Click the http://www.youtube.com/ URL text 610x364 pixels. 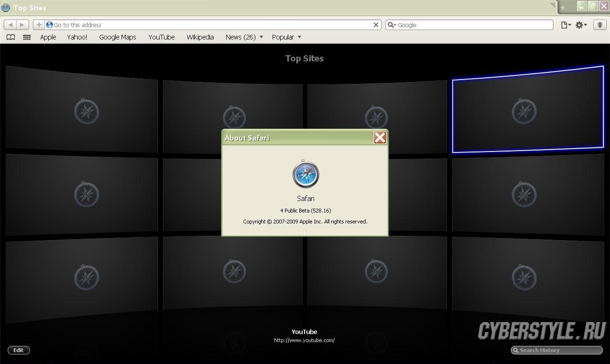pyautogui.click(x=305, y=340)
